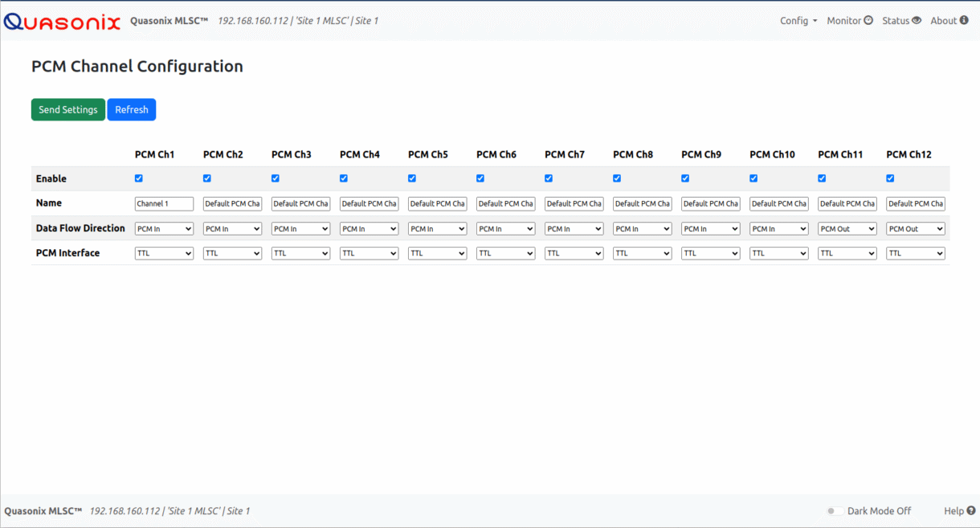980x528 pixels.
Task: Click the Status eye icon
Action: [x=917, y=21]
